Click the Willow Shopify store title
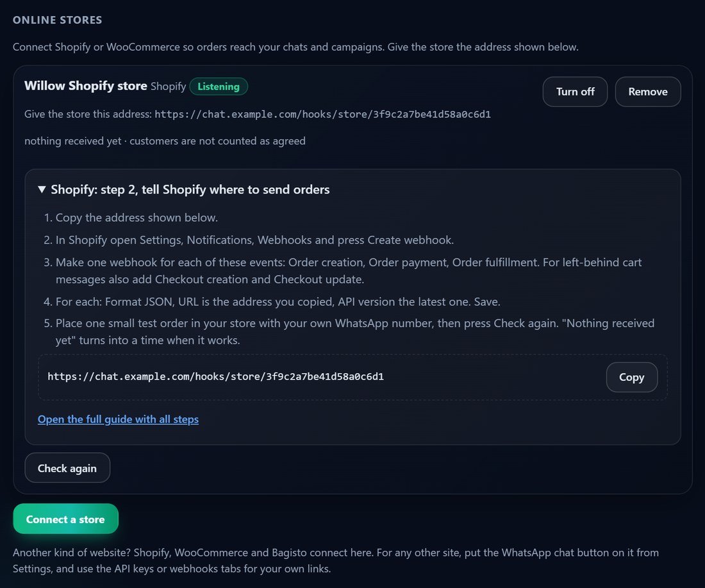Viewport: 705px width, 588px height. [85, 86]
